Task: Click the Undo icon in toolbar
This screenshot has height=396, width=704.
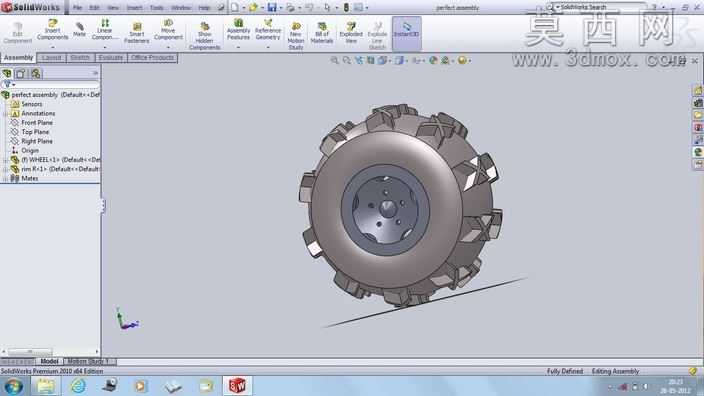Action: [309, 7]
